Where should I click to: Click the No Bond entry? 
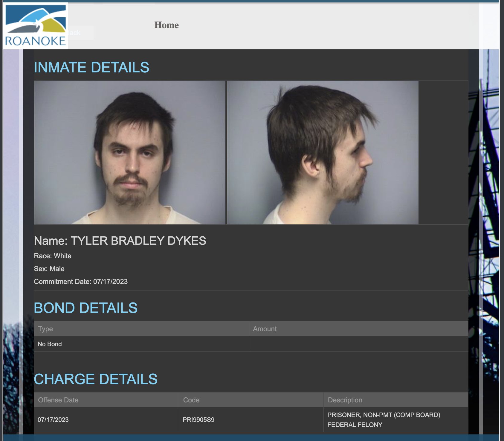49,344
